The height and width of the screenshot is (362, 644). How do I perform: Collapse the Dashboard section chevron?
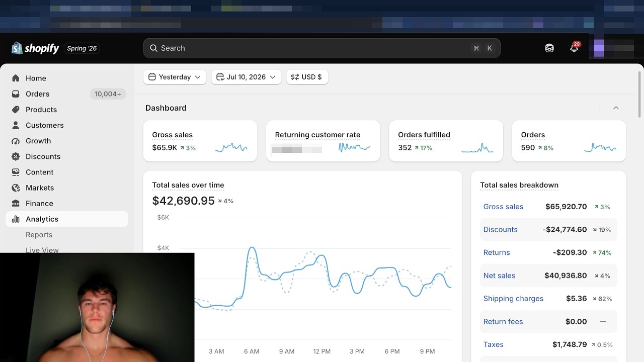pyautogui.click(x=616, y=108)
